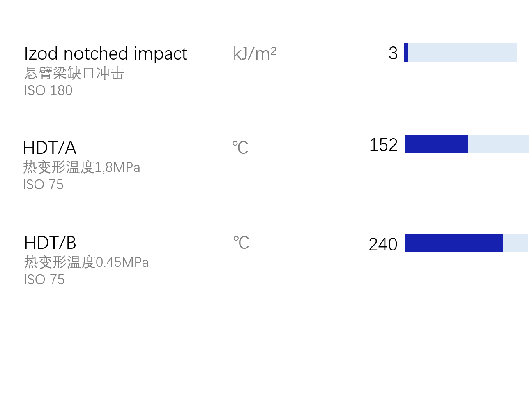Click the HDT/B property heading

pyautogui.click(x=50, y=243)
